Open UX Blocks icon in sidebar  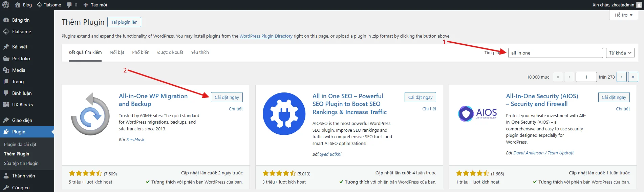pos(6,105)
